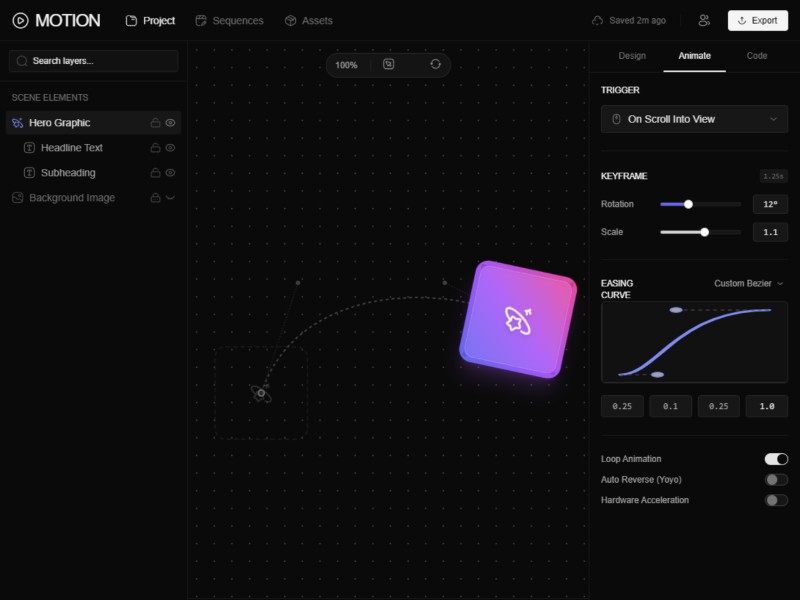This screenshot has width=800, height=600.
Task: Click the collaborators people icon in header
Action: pos(704,20)
